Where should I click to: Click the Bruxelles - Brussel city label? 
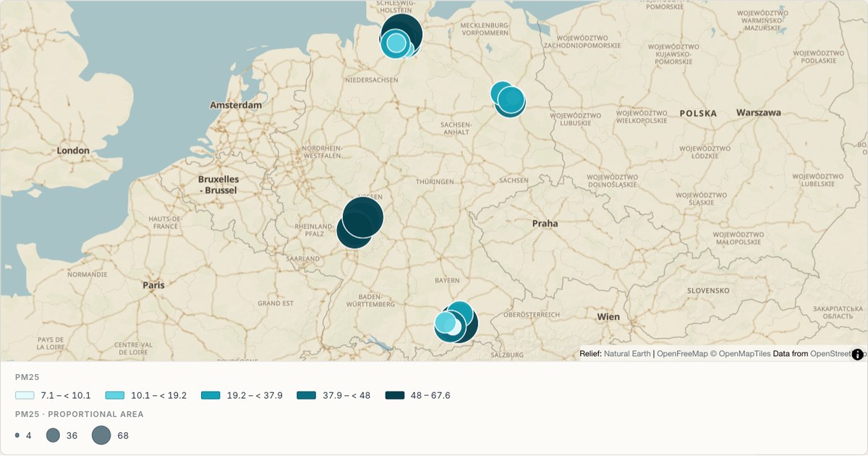click(x=218, y=184)
